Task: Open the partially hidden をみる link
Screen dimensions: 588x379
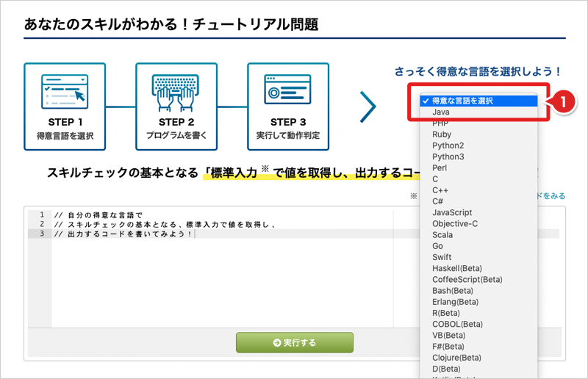Action: point(551,195)
